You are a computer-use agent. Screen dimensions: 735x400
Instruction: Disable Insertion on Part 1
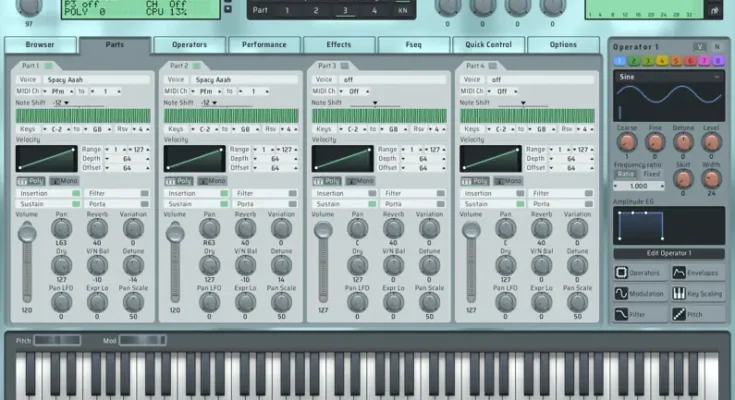click(76, 193)
